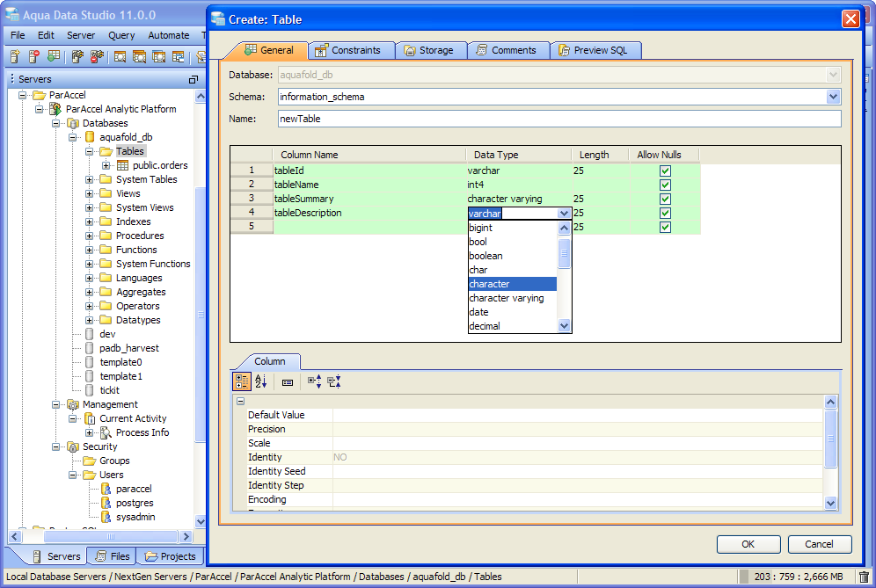
Task: Switch to the Projects tab at bottom
Action: [170, 556]
